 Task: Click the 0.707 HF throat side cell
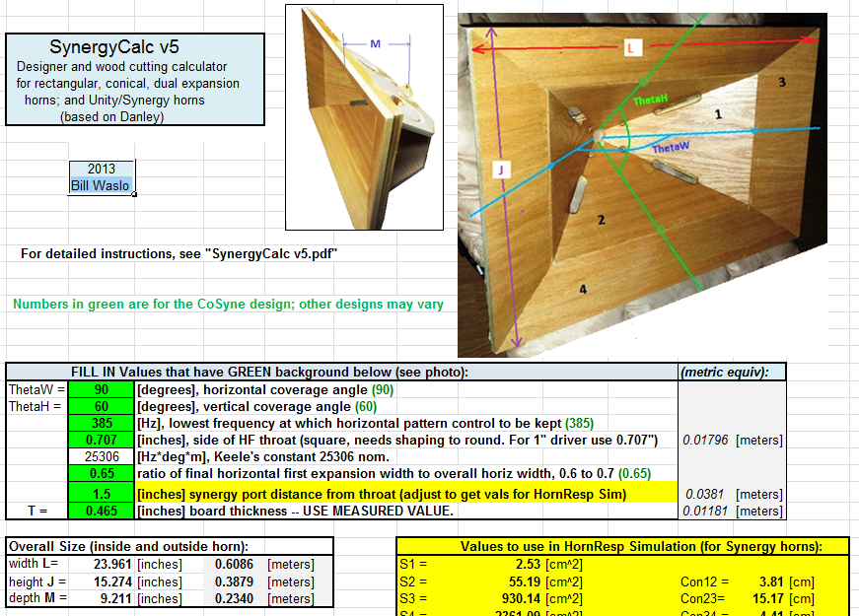101,440
